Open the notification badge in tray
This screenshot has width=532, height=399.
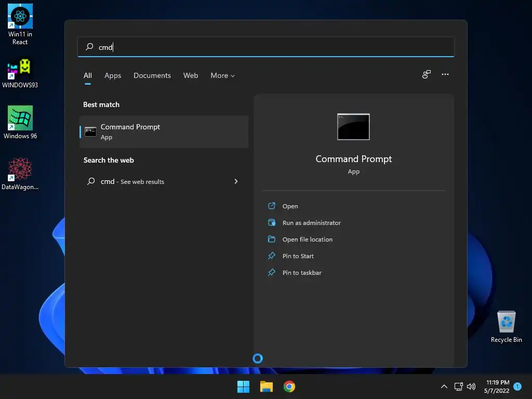click(517, 387)
